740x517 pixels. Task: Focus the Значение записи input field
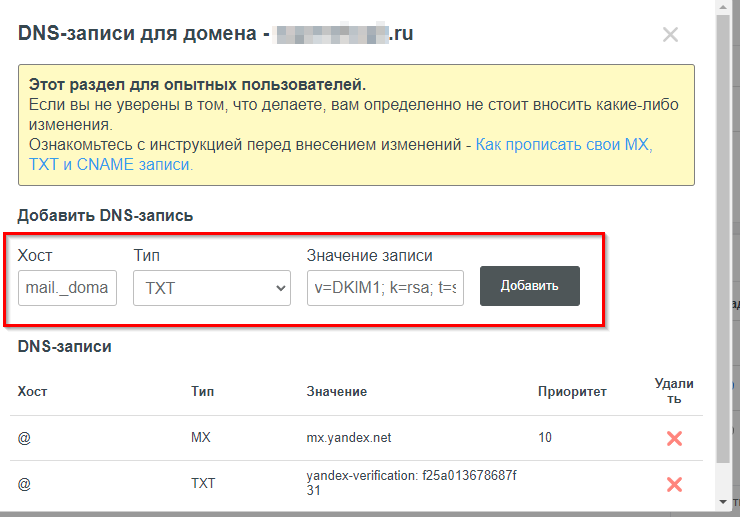point(385,289)
